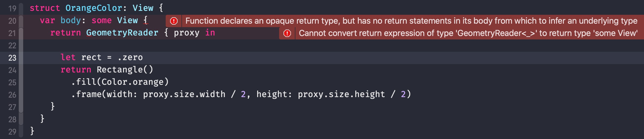Click line number 19 in the gutter
Image resolution: width=644 pixels, height=139 pixels.
pos(12,9)
